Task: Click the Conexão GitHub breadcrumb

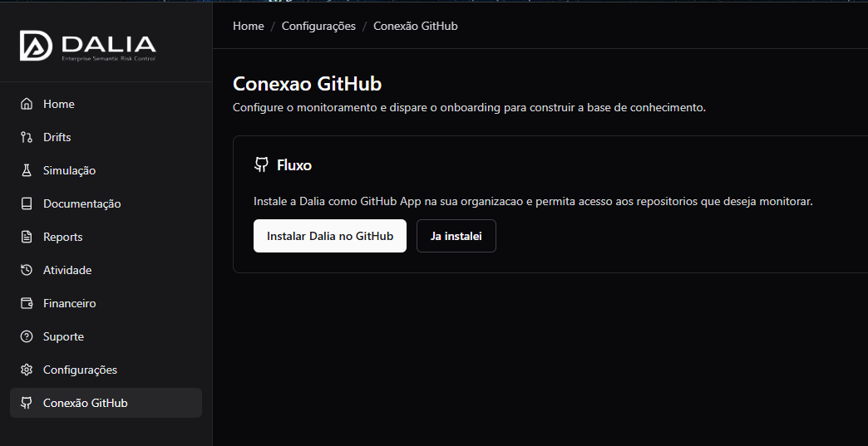Action: [416, 26]
